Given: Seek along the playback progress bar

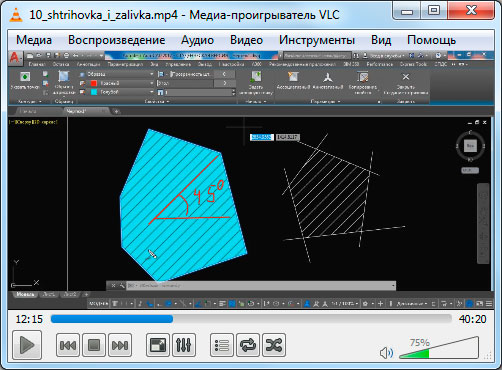Looking at the screenshot, I should click(x=251, y=319).
